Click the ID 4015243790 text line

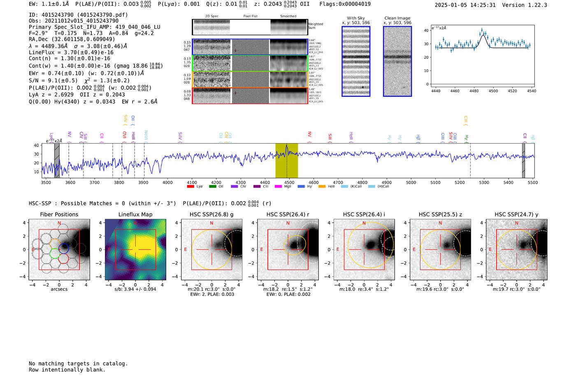[x=78, y=15]
